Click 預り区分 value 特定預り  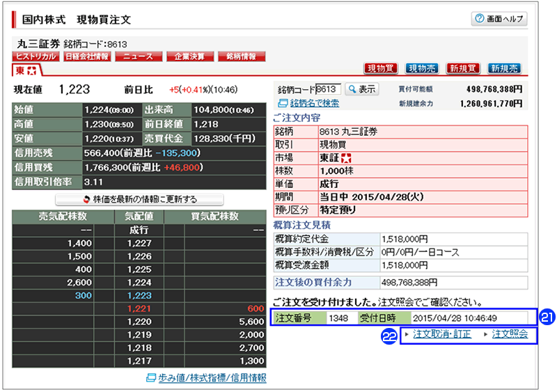click(338, 210)
